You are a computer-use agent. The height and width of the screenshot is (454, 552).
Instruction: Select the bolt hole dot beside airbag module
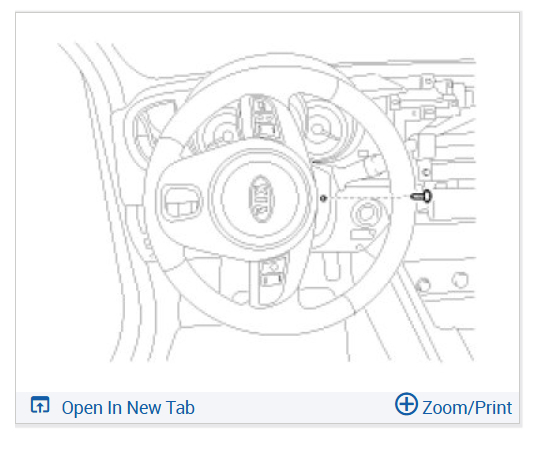coord(323,198)
